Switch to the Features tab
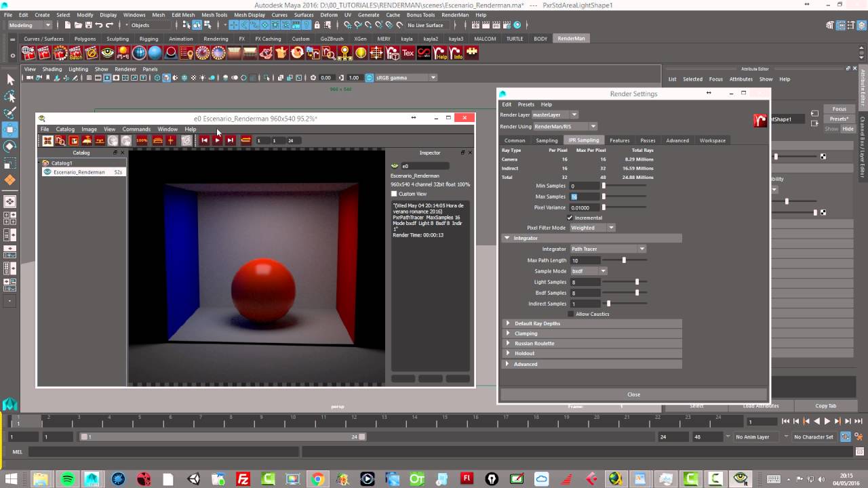Viewport: 868px width, 488px height. [x=619, y=140]
